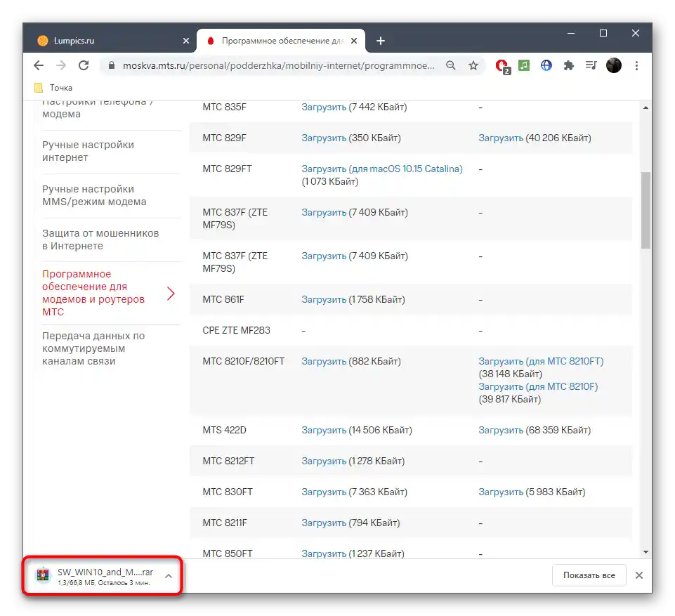Click the scrollbar up arrow
The width and height of the screenshot is (675, 616).
pos(645,107)
